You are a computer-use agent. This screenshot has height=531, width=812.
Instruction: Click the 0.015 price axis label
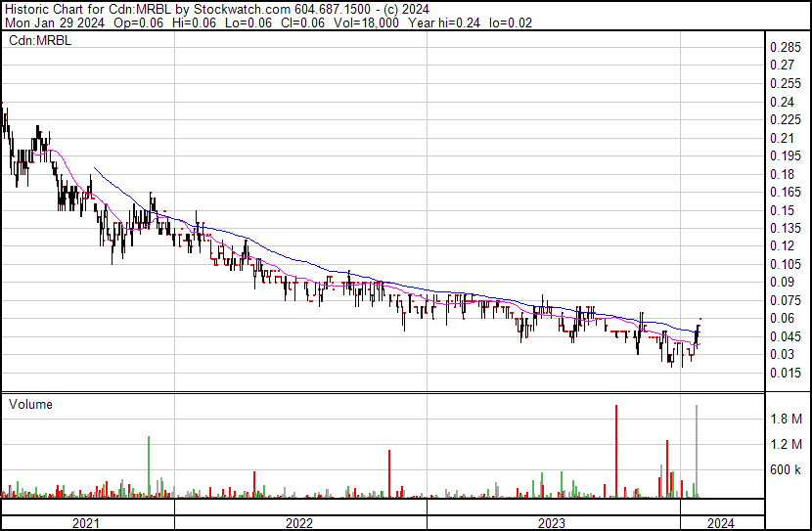point(786,373)
